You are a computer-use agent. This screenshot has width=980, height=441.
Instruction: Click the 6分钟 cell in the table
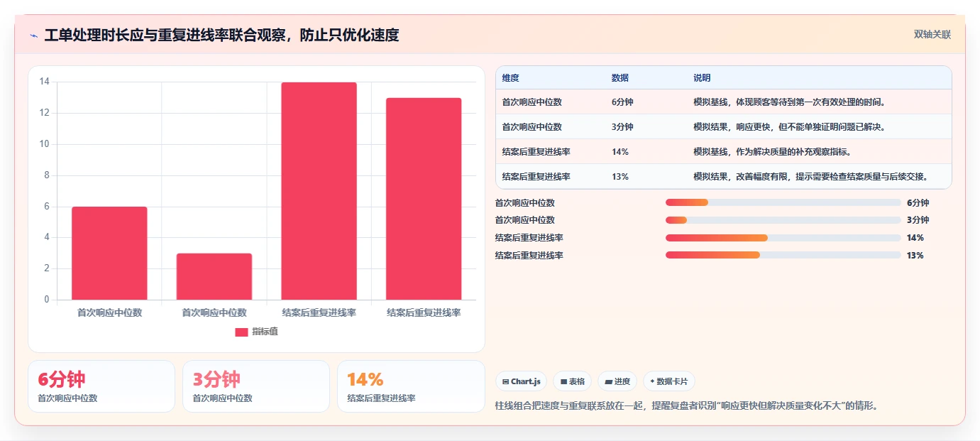pos(622,102)
